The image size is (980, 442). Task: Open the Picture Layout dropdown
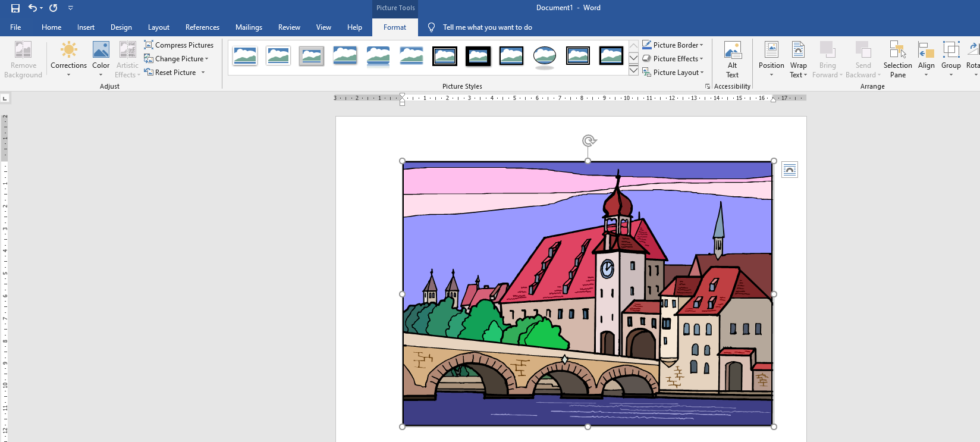[673, 73]
